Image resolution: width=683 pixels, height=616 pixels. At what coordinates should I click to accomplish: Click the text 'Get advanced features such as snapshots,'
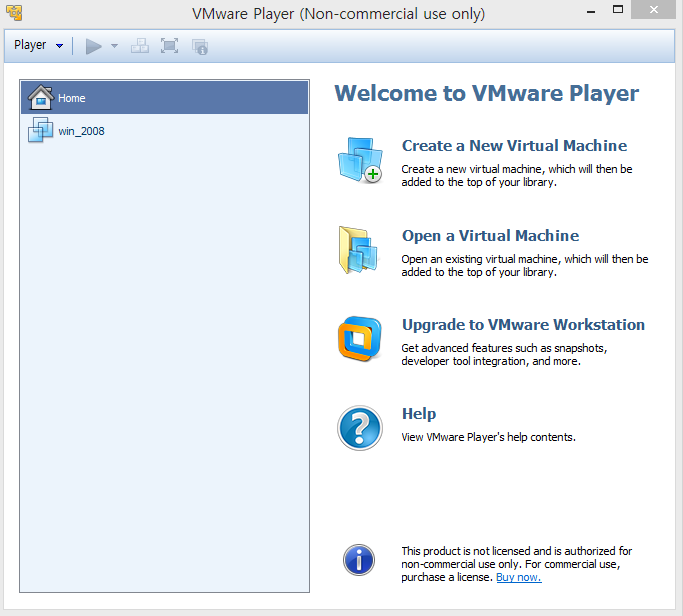coord(504,348)
